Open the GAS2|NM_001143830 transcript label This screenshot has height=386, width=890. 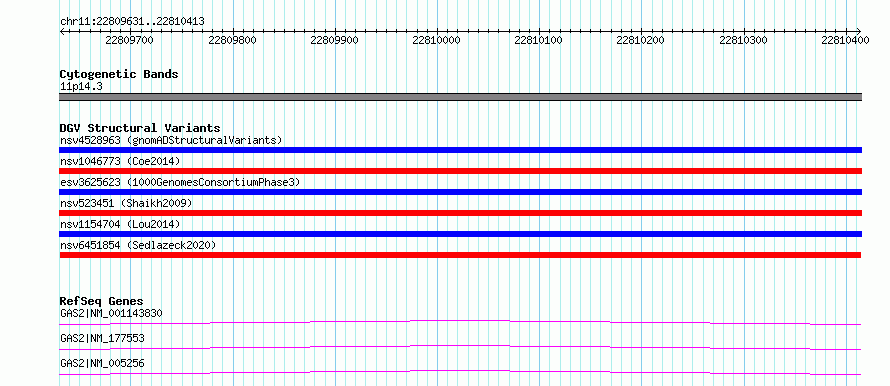click(112, 313)
